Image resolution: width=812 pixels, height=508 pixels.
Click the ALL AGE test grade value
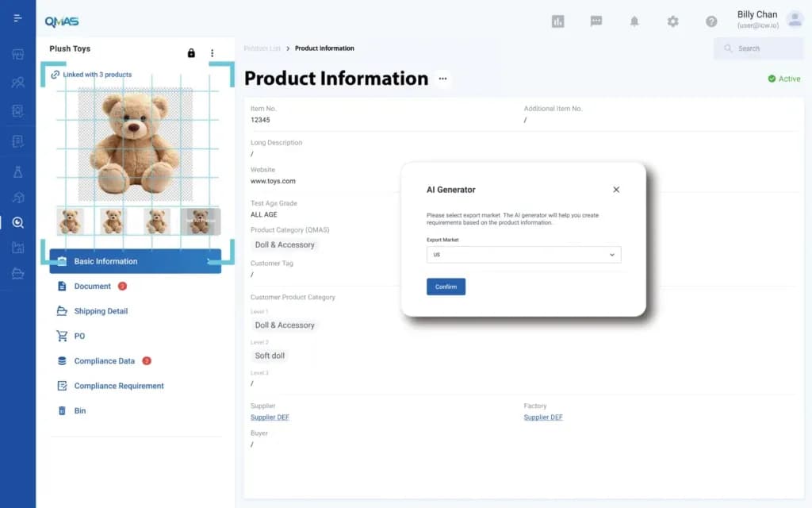[264, 214]
